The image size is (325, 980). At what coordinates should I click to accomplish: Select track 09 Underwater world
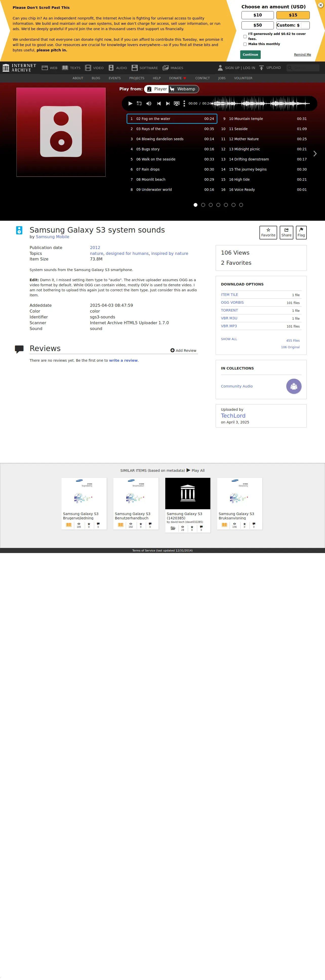tap(172, 190)
